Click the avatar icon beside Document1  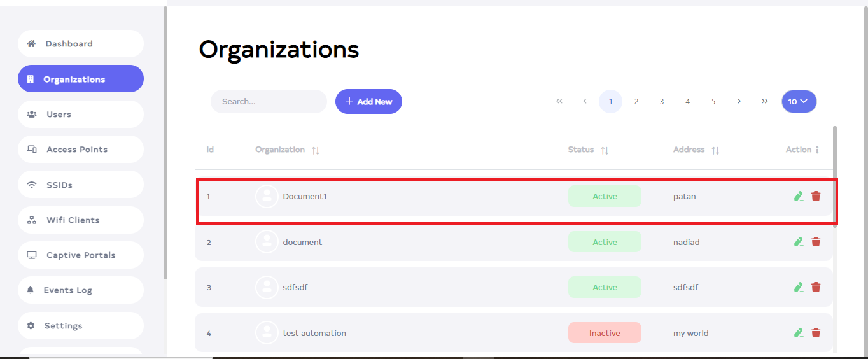tap(267, 196)
